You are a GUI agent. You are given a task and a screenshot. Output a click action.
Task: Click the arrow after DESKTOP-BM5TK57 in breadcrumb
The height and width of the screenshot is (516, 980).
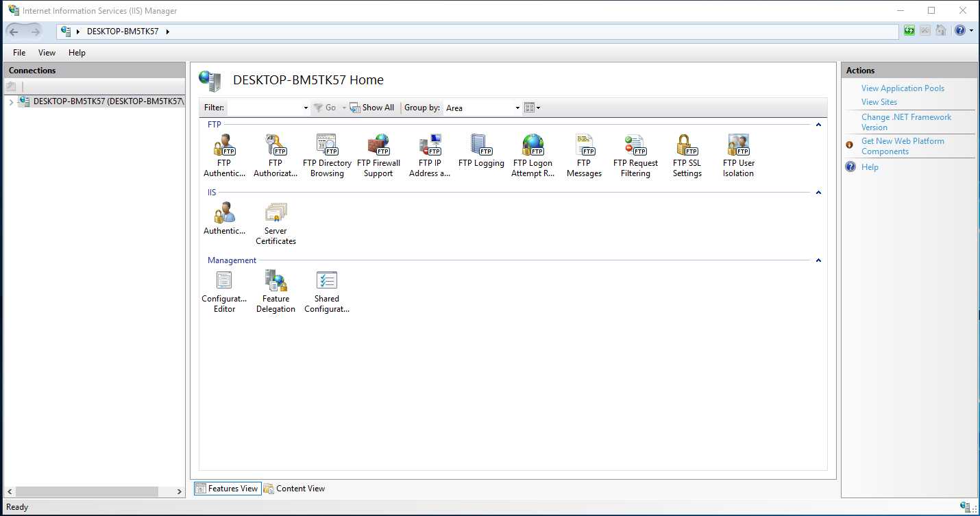pyautogui.click(x=168, y=32)
